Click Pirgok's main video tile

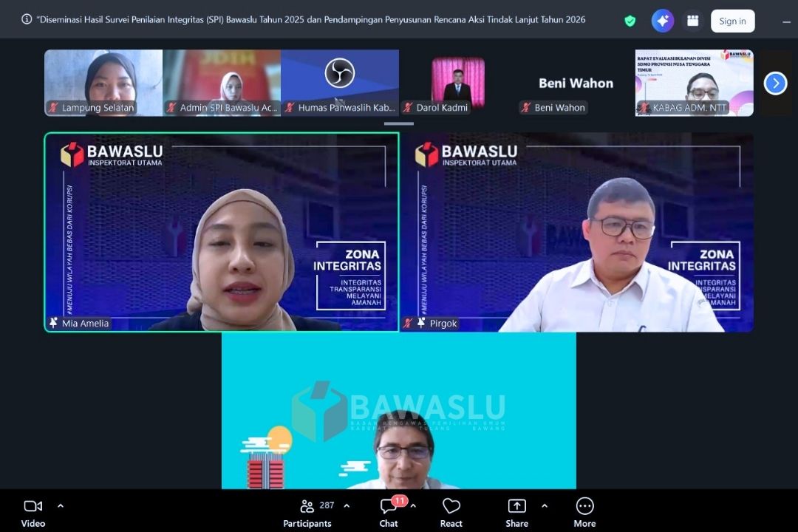click(576, 232)
